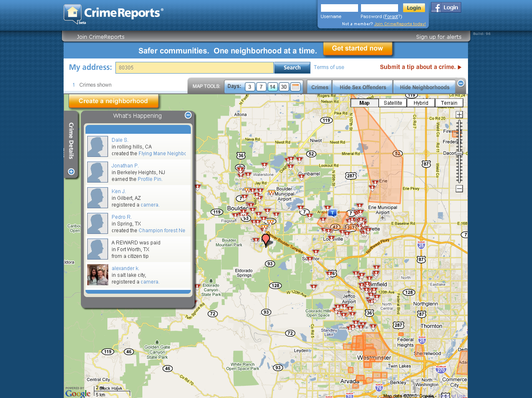
Task: Switch to Map view tab
Action: click(x=364, y=103)
